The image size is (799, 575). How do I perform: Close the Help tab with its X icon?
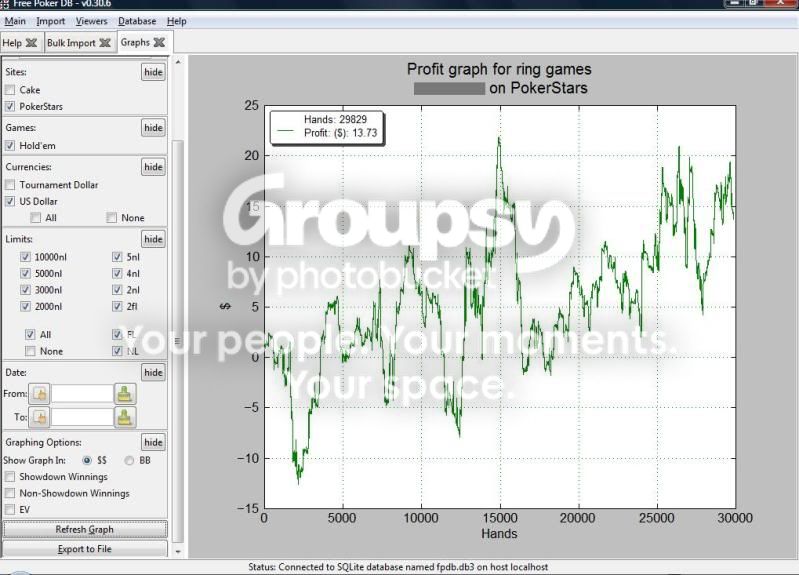click(x=32, y=43)
